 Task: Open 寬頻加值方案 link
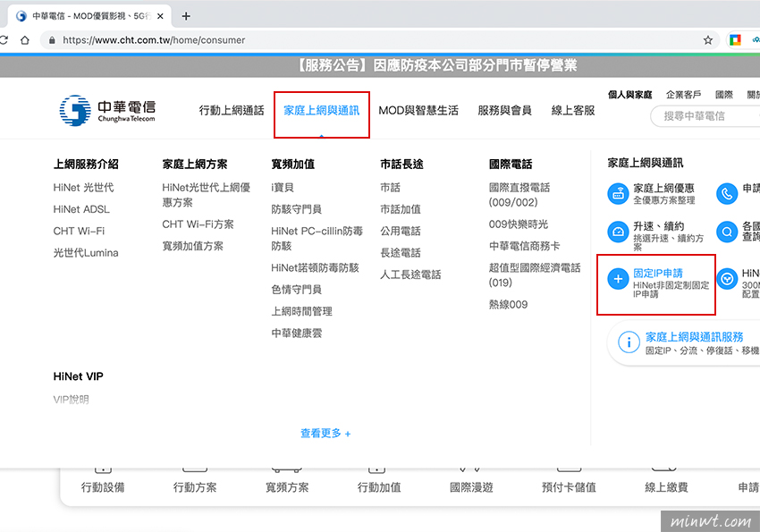(x=192, y=246)
